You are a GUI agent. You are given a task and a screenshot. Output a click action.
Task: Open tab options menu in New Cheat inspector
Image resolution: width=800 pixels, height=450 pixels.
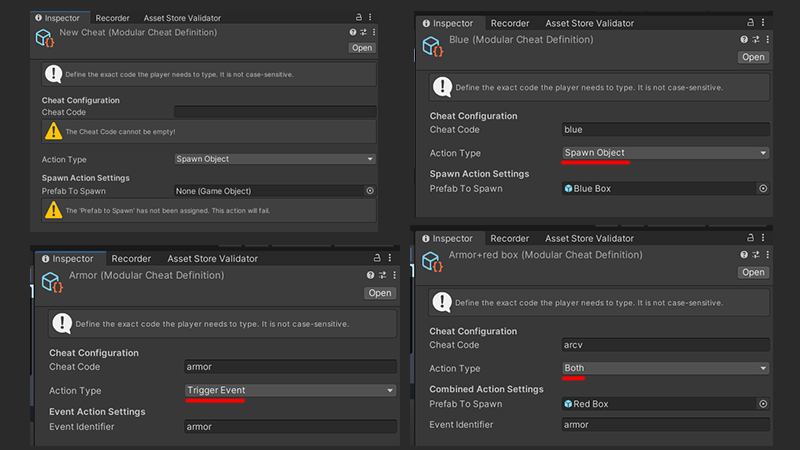pos(370,17)
